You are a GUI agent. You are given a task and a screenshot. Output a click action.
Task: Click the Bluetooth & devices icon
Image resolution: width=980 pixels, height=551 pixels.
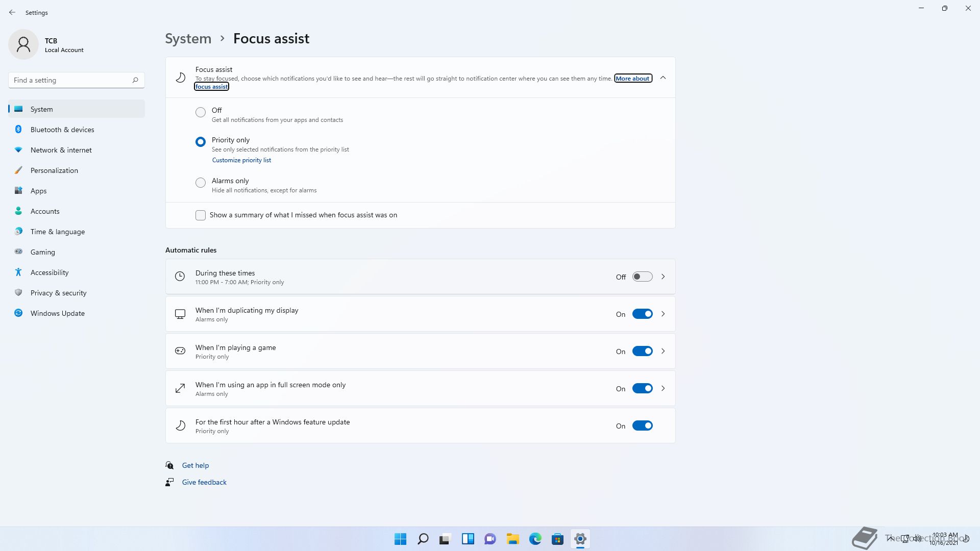tap(18, 129)
